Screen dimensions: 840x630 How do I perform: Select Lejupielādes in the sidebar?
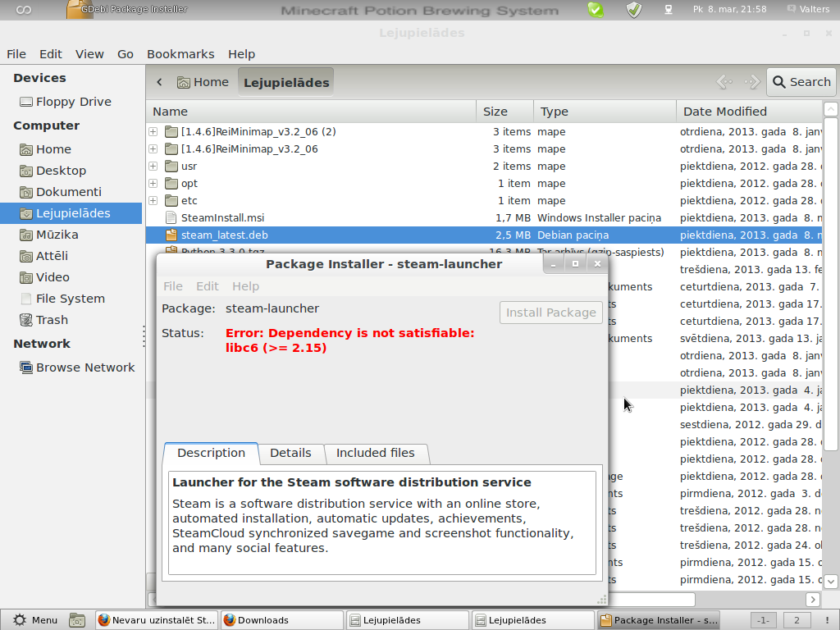[x=71, y=213]
